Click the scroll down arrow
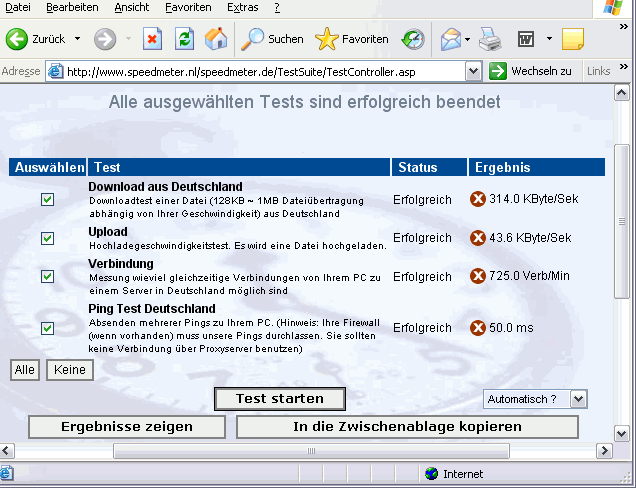 (621, 433)
